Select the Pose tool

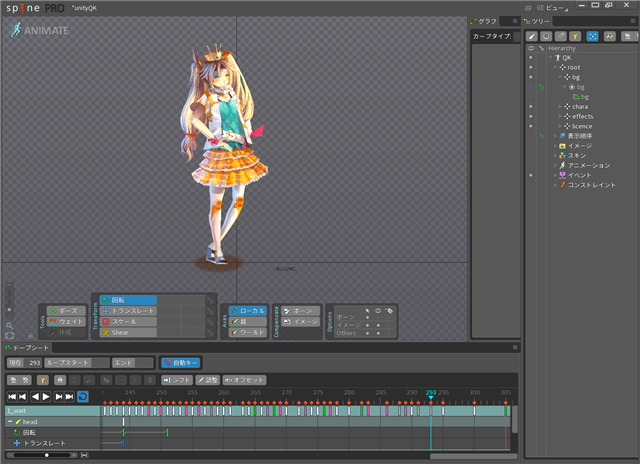coord(66,311)
